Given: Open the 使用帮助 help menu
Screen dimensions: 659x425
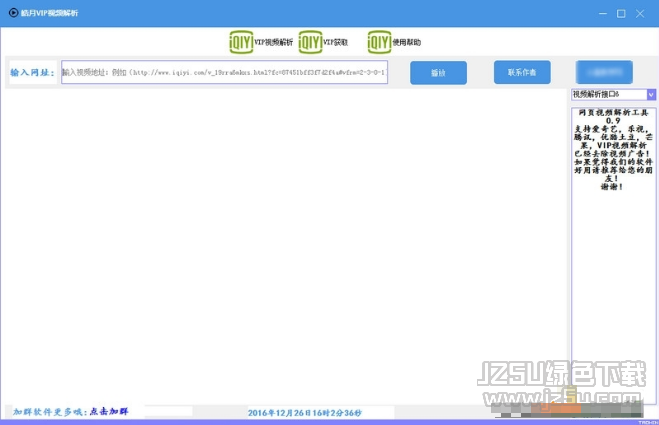Looking at the screenshot, I should (x=407, y=42).
